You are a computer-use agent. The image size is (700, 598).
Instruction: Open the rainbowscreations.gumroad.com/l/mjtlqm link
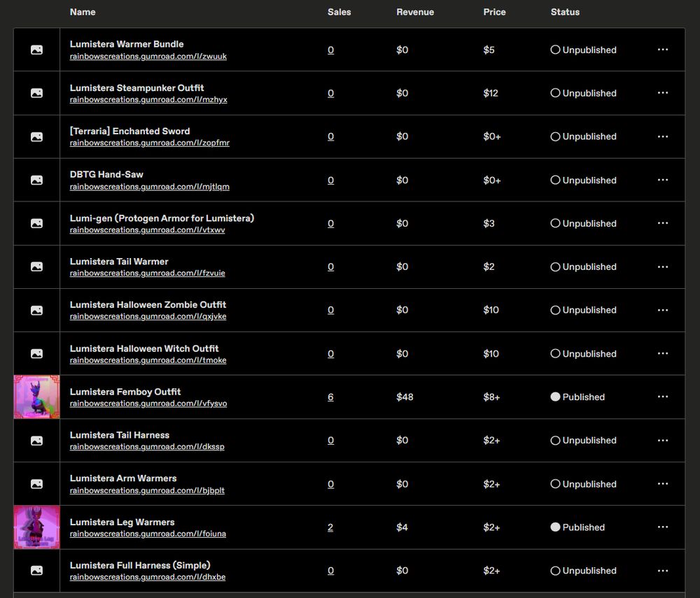coord(150,187)
